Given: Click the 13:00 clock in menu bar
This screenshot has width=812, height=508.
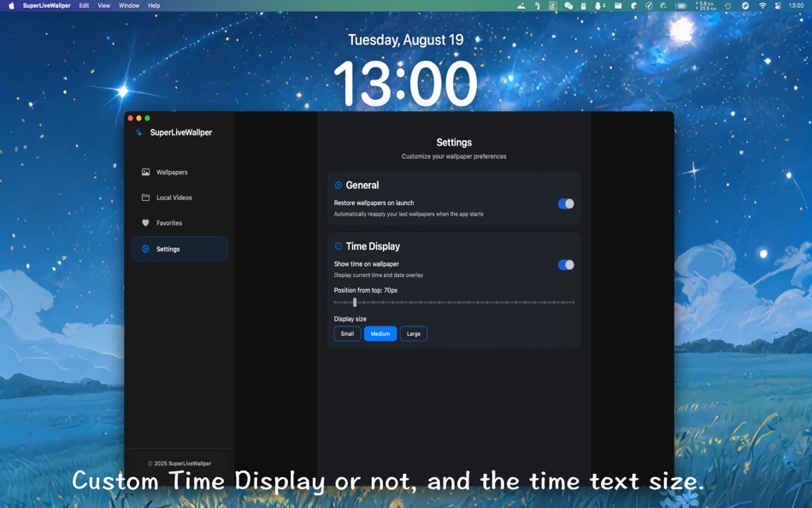Looking at the screenshot, I should [x=795, y=6].
